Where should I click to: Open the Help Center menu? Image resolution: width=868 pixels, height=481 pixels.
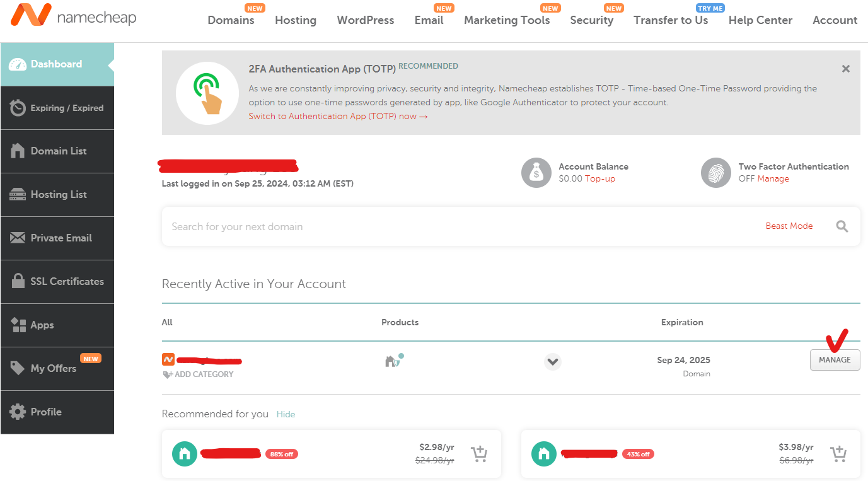[x=760, y=20]
